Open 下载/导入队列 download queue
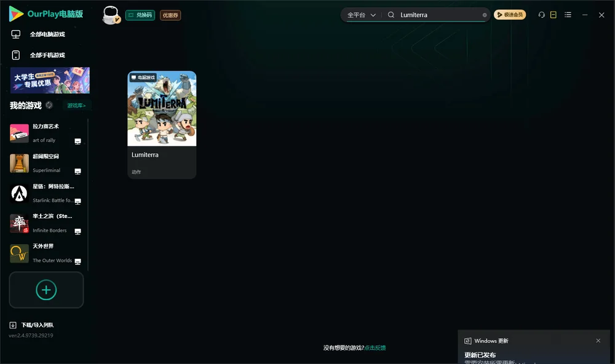Image resolution: width=615 pixels, height=364 pixels. 31,325
